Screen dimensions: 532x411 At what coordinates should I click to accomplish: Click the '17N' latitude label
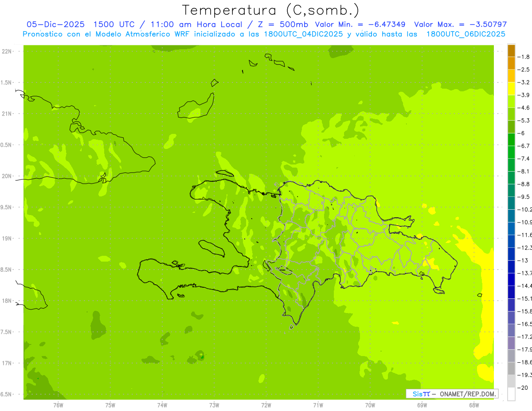(7, 363)
